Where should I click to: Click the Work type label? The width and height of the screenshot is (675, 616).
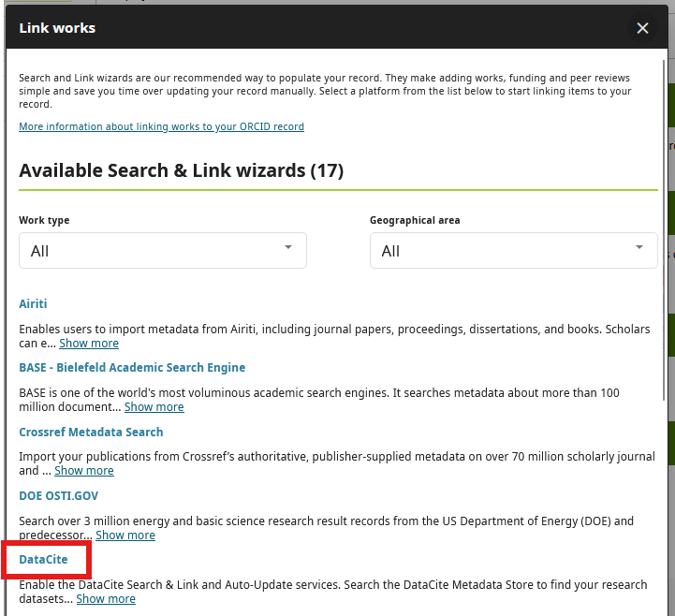[44, 220]
